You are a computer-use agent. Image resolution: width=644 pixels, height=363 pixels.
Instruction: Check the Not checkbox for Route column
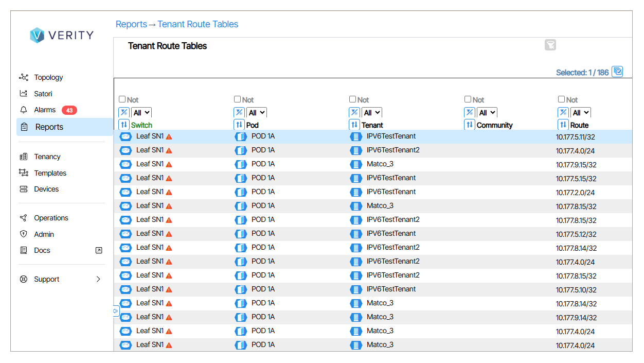tap(562, 99)
